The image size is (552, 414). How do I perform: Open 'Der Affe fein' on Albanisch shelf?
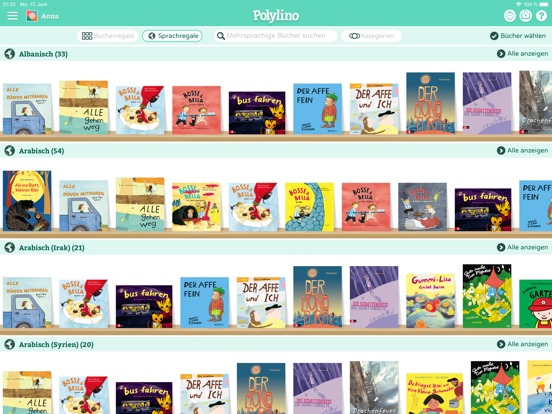point(318,109)
